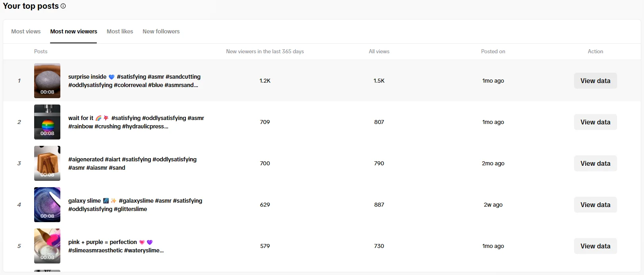Click the 790 all views value
644x275 pixels.
[379, 163]
